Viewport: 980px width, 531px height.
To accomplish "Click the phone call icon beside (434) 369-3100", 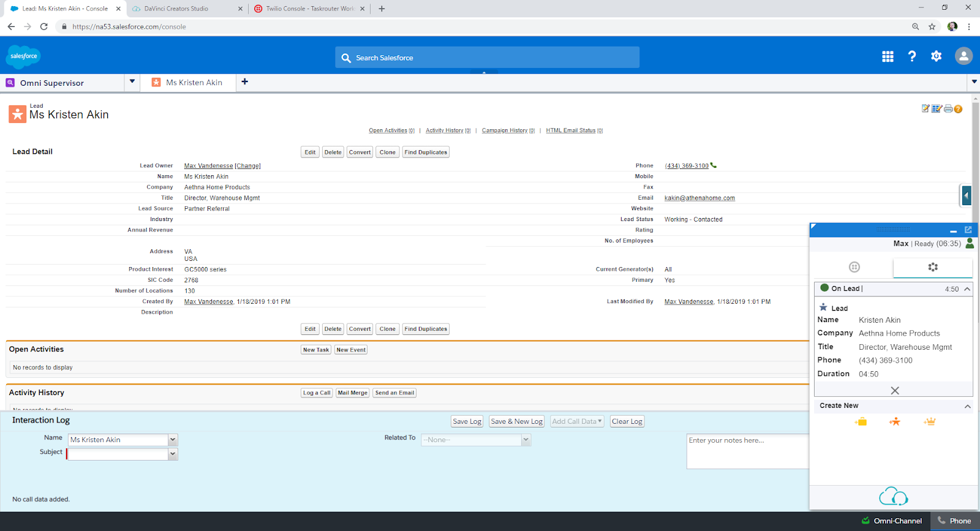I will click(714, 165).
